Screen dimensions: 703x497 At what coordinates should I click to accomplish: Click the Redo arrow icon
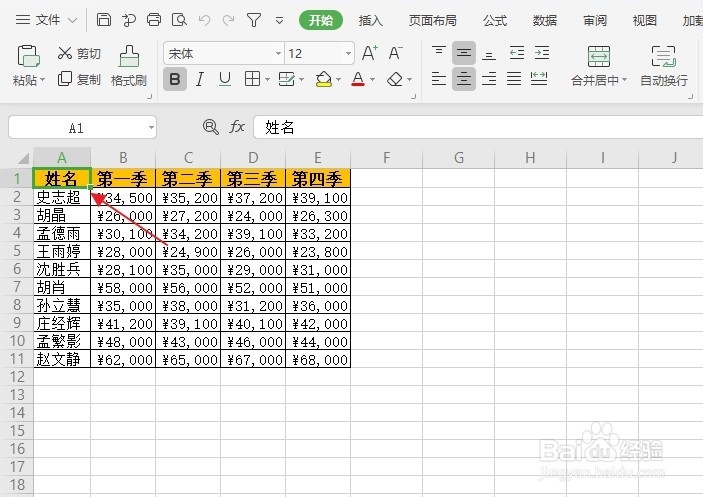(x=229, y=20)
